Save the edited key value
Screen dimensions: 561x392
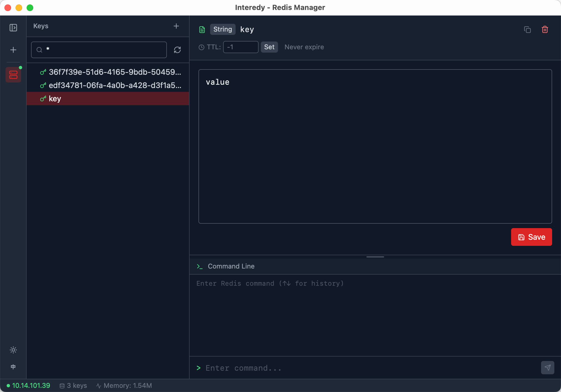[531, 237]
